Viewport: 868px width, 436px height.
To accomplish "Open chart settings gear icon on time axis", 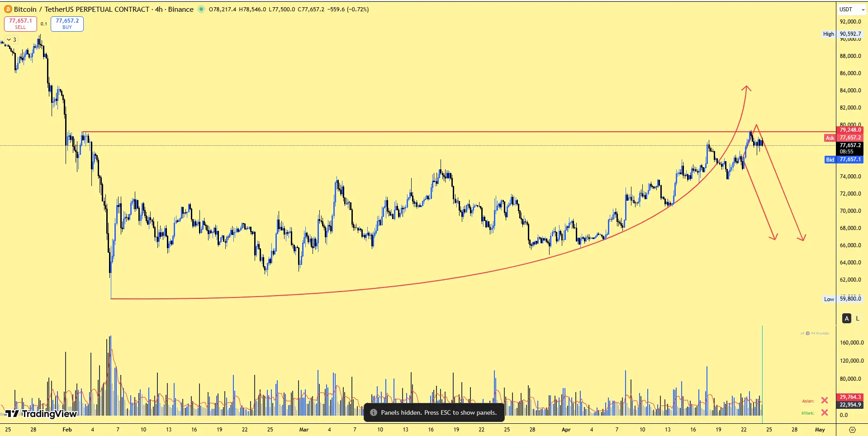I will (x=852, y=430).
